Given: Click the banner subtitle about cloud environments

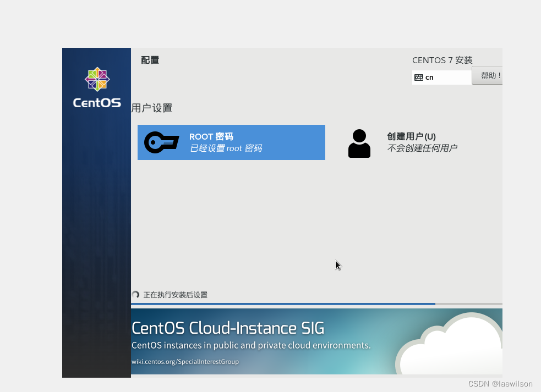Looking at the screenshot, I should [x=251, y=345].
